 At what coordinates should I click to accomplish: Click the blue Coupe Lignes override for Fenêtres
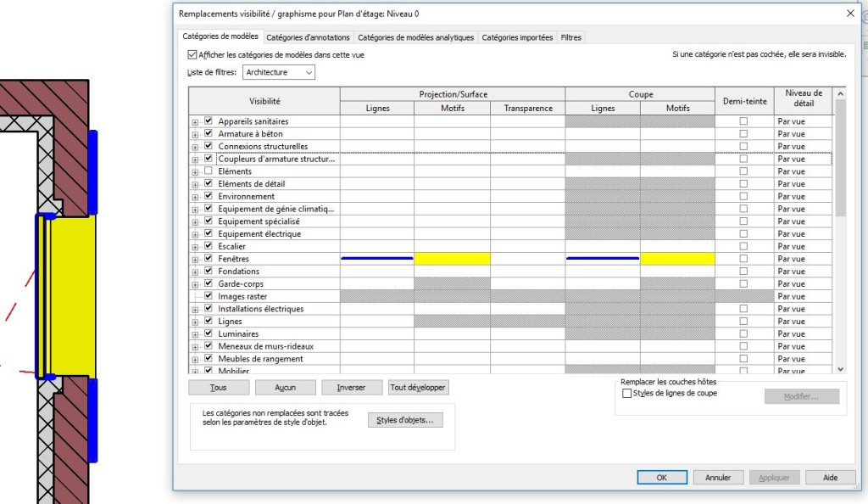click(x=603, y=259)
